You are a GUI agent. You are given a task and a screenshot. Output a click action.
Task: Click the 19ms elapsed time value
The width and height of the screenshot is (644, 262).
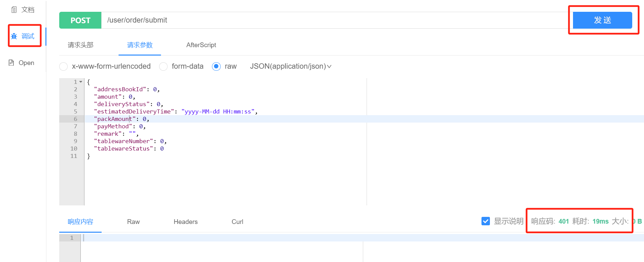(601, 221)
